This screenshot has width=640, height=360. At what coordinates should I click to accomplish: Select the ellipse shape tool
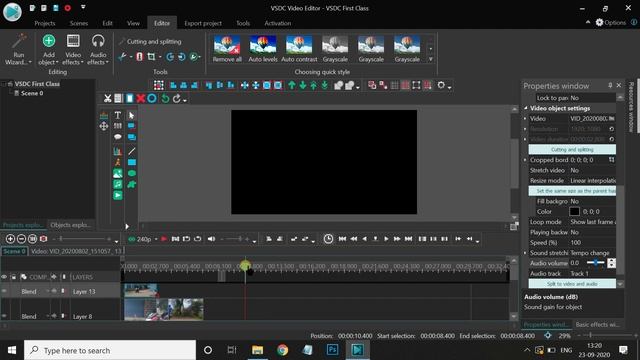pyautogui.click(x=131, y=173)
